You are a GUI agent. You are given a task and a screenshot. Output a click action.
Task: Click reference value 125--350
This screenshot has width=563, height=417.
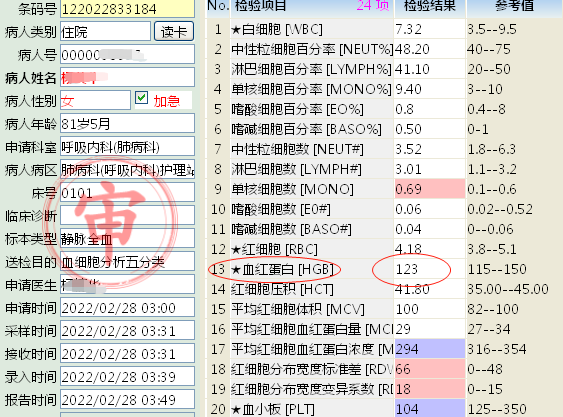click(x=497, y=409)
